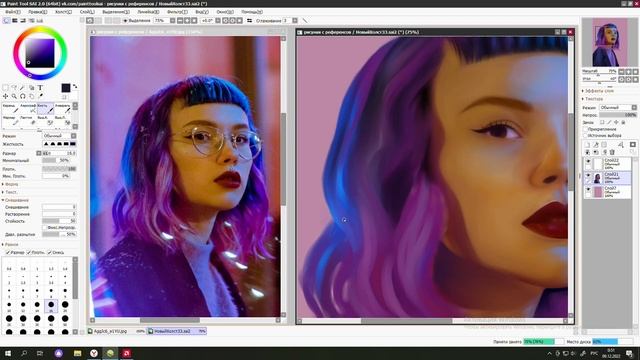Expand the Эффекты слоя section

[598, 91]
